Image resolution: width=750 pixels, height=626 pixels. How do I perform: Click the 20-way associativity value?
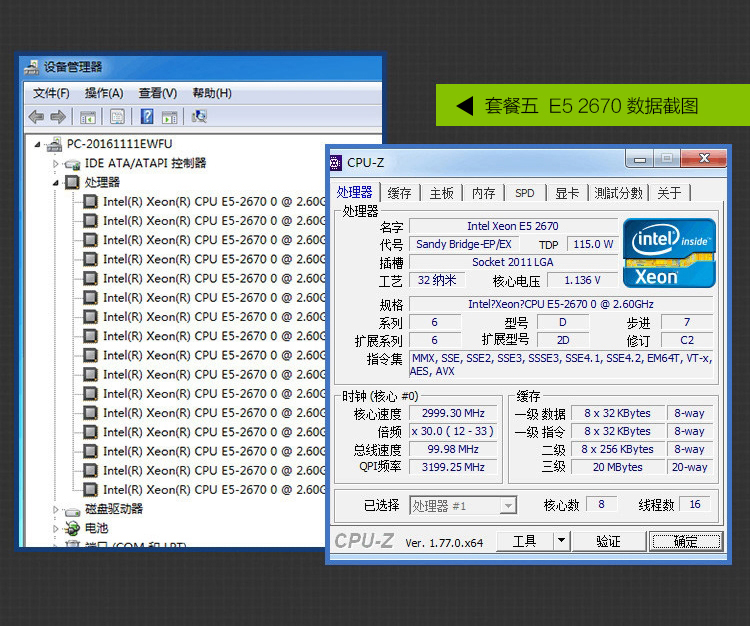(690, 467)
